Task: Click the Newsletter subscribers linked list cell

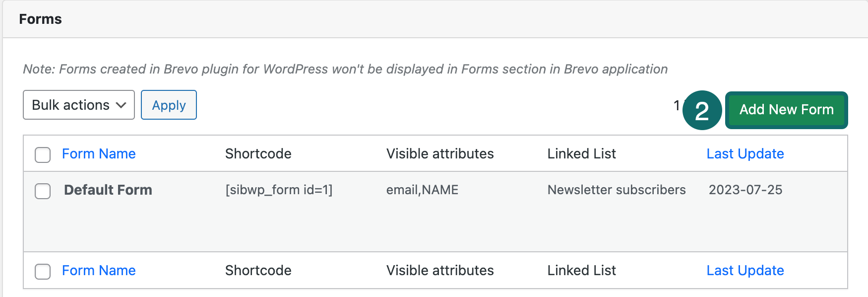Action: (x=617, y=190)
